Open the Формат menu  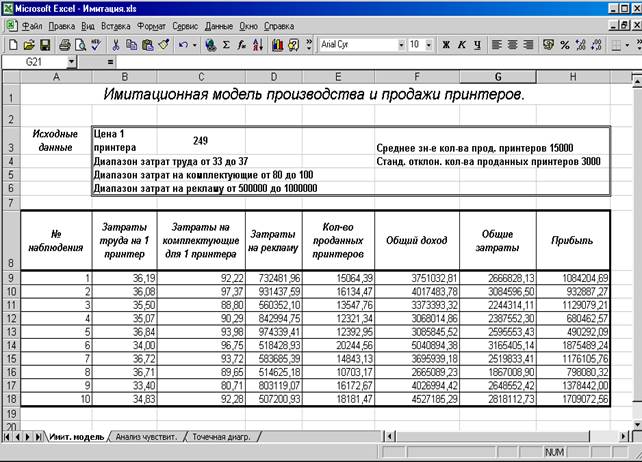tap(151, 26)
